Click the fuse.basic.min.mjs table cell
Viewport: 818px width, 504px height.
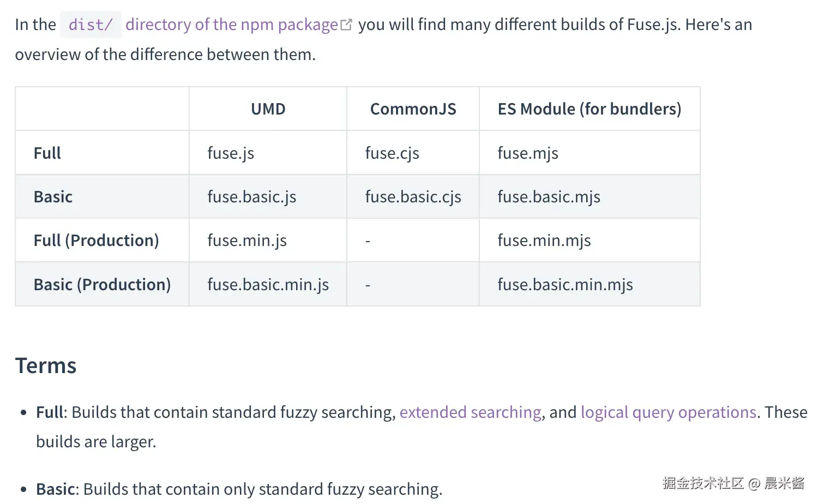click(565, 285)
